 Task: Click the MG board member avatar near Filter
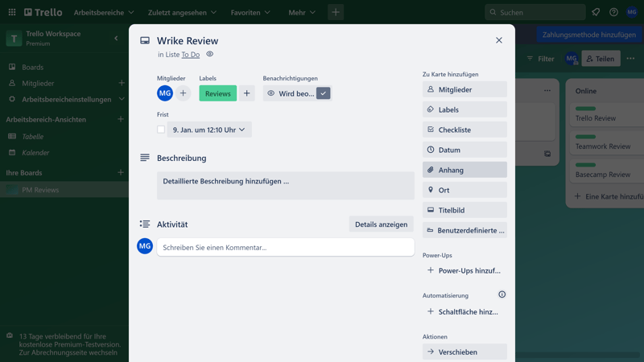tap(572, 59)
